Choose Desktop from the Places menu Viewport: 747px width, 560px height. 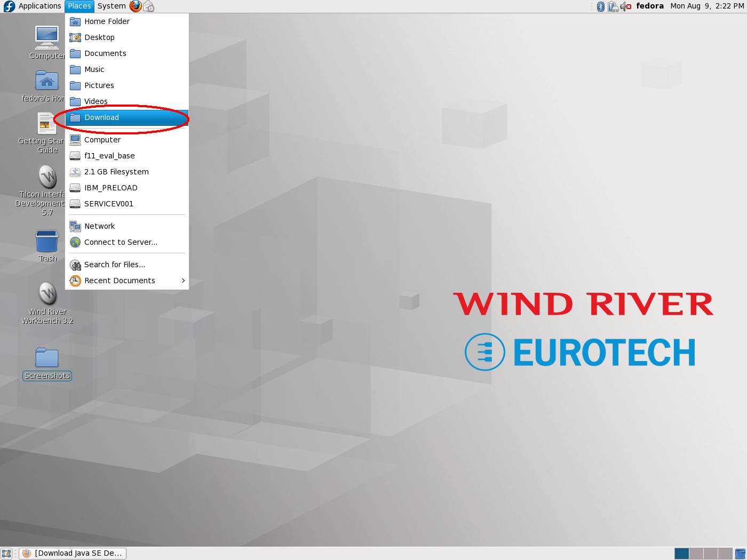(127, 37)
